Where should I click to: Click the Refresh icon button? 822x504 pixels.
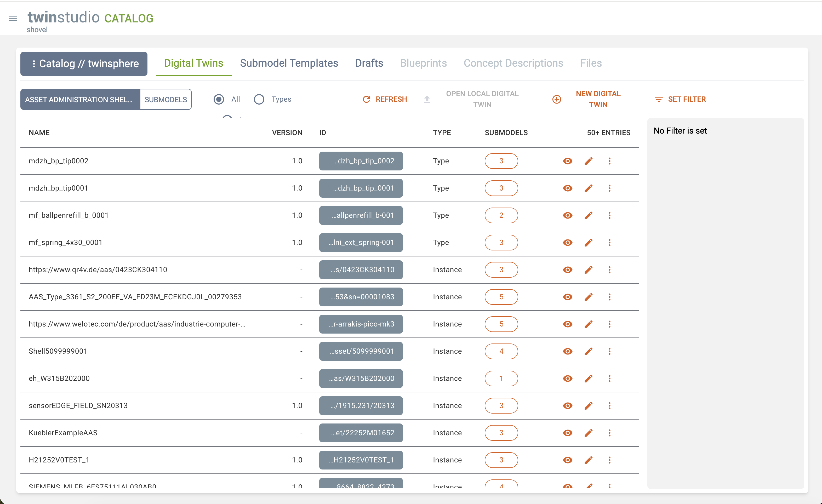click(x=366, y=99)
